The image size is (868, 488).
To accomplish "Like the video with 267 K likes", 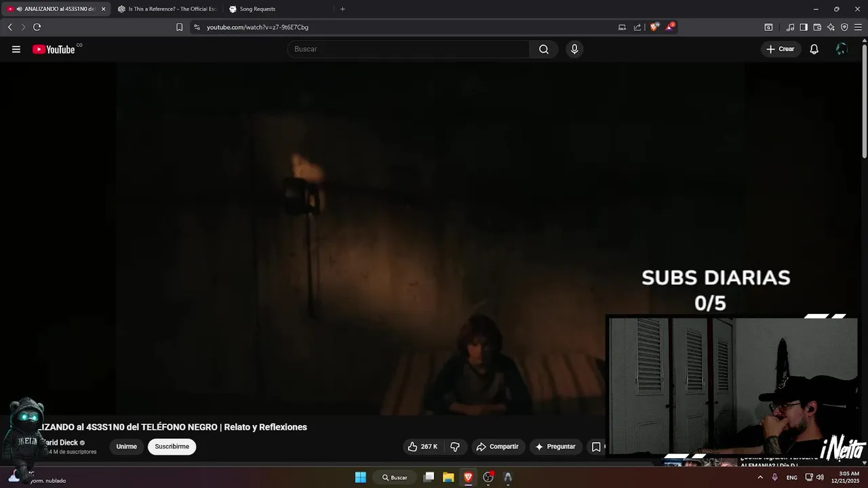I will [x=423, y=447].
